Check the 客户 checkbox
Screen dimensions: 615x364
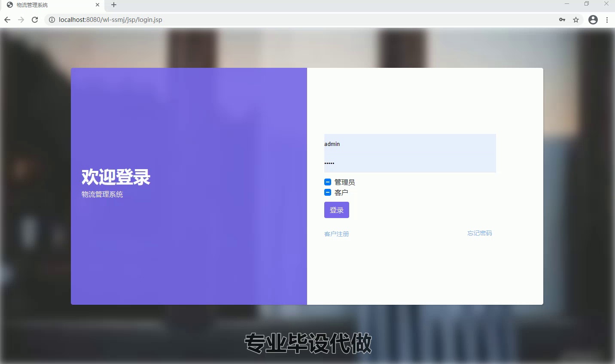coord(327,192)
